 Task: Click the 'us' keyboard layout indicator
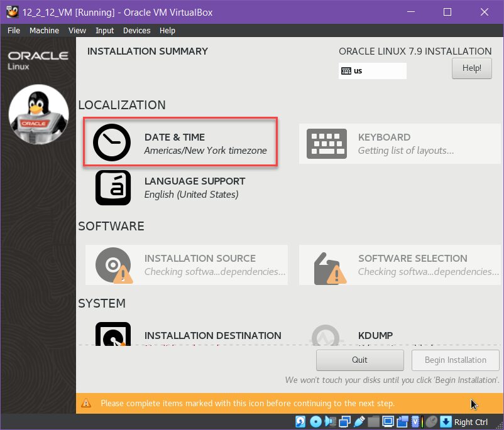pyautogui.click(x=372, y=71)
